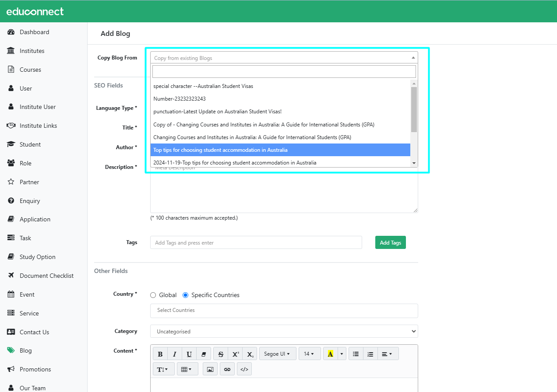Select the Global country radio button
Viewport: 557px width, 392px height.
[153, 295]
